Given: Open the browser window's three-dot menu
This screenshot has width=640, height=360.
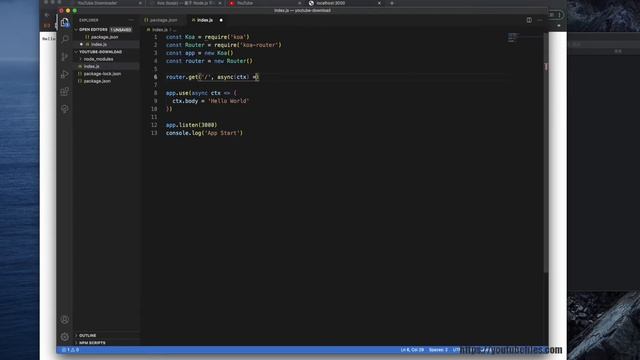Looking at the screenshot, I should click(560, 15).
